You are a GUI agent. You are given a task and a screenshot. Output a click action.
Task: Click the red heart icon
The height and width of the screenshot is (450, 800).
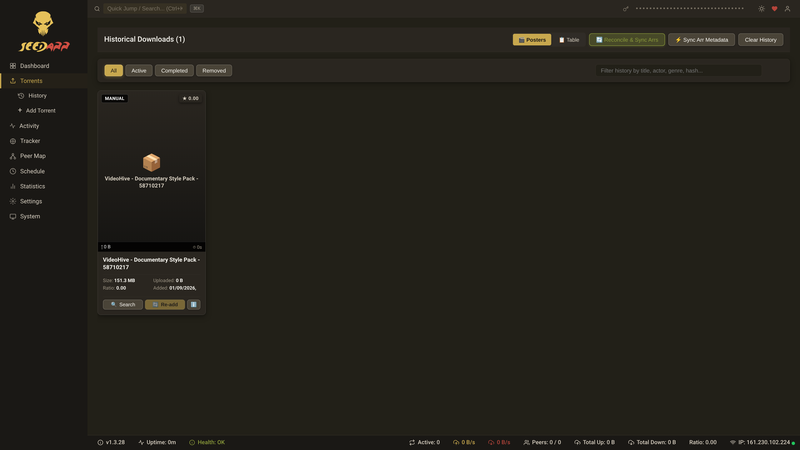point(774,9)
